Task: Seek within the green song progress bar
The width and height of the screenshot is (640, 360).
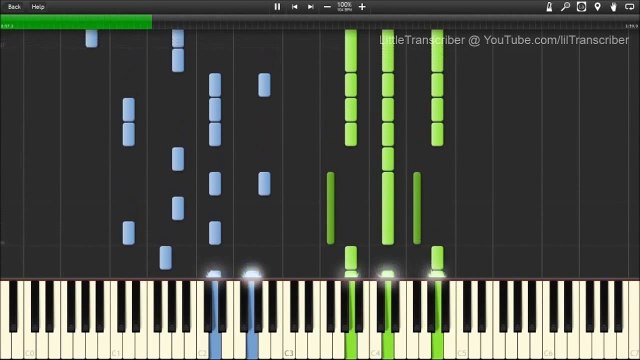Action: pos(76,22)
